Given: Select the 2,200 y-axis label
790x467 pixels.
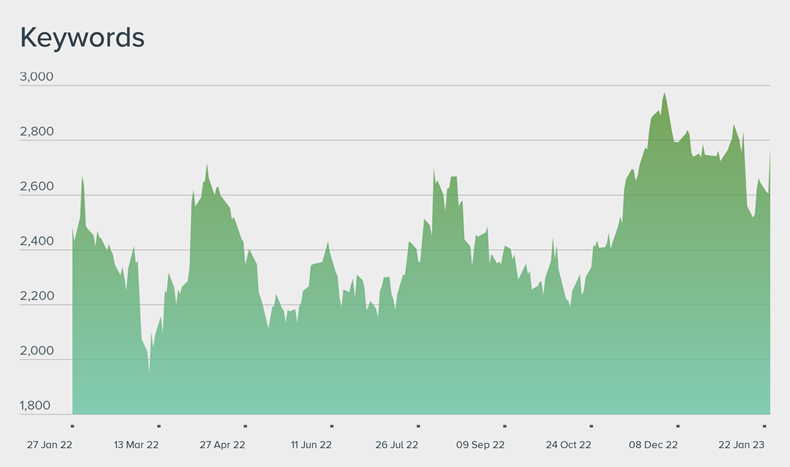Looking at the screenshot, I should coord(37,297).
